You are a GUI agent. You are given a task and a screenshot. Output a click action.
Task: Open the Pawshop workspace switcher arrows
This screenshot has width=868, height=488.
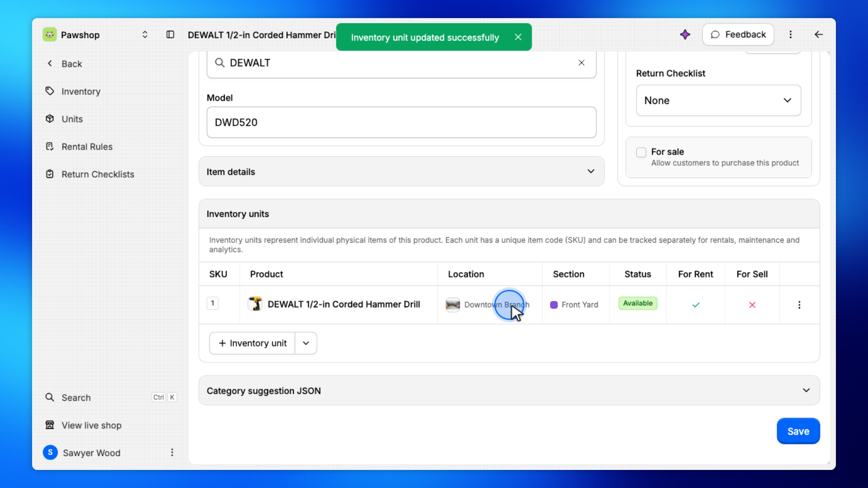coord(145,35)
